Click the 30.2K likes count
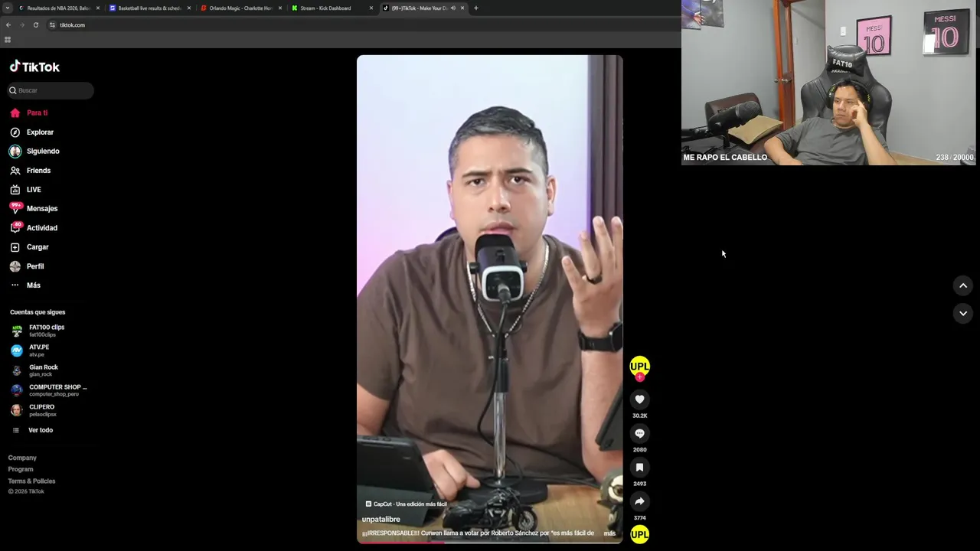The width and height of the screenshot is (980, 551). point(639,416)
